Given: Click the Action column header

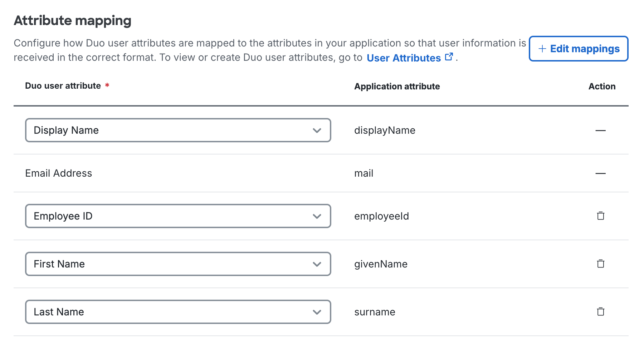Looking at the screenshot, I should 602,86.
